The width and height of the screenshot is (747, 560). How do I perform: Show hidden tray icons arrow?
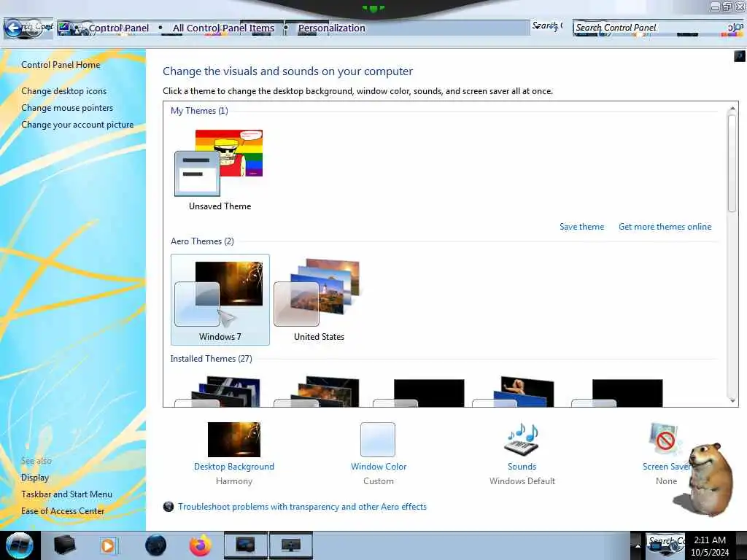[638, 545]
